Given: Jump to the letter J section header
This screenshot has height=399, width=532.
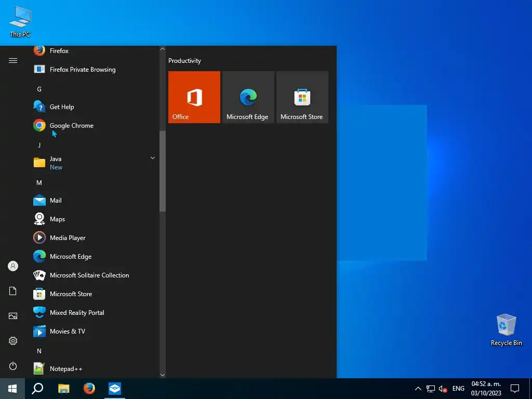Looking at the screenshot, I should 39,145.
